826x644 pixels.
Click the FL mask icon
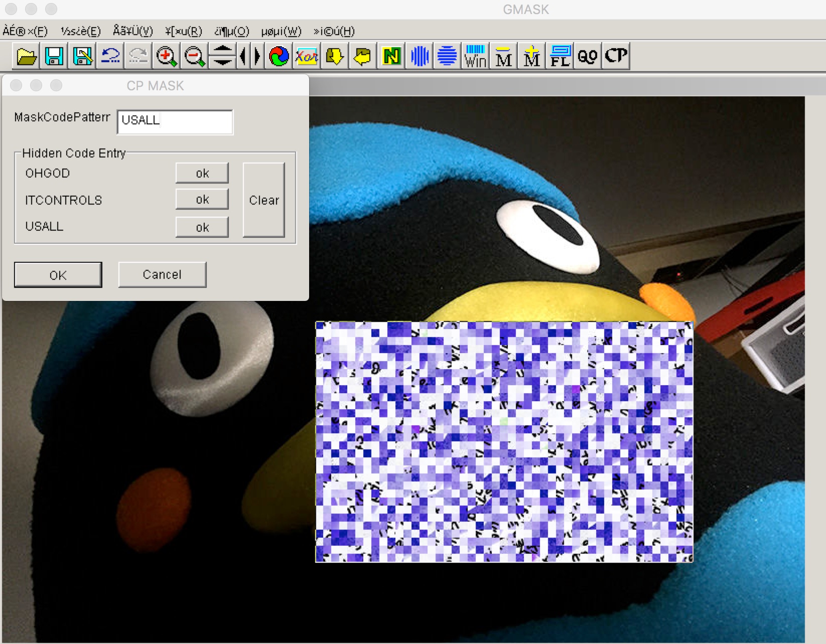(560, 56)
